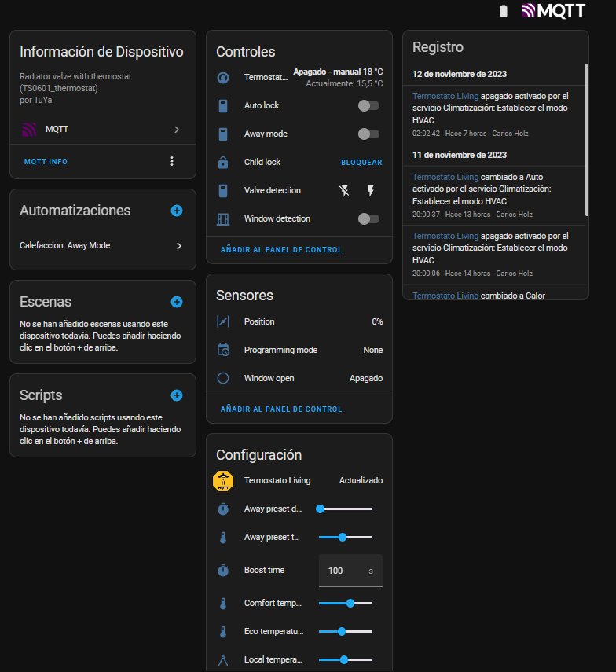Click the battery icon at top
The height and width of the screenshot is (672, 616).
pos(504,11)
